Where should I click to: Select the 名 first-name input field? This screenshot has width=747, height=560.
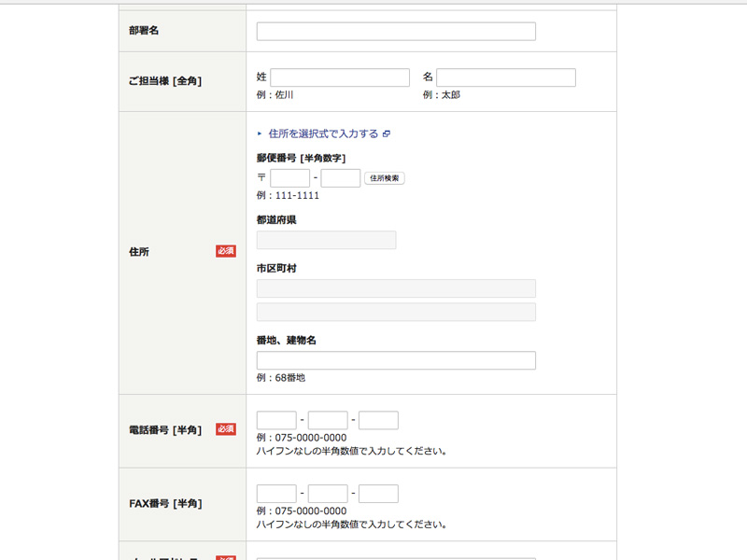[505, 77]
